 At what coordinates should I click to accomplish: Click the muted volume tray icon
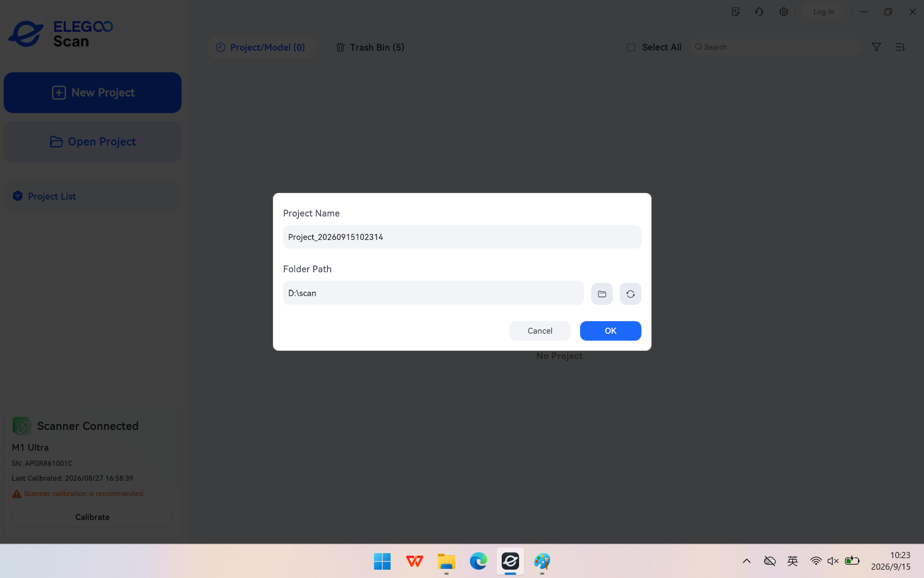(x=833, y=561)
